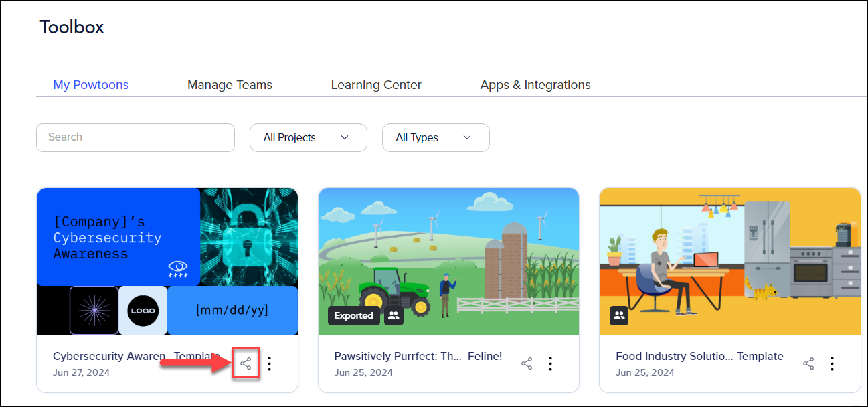Open the Learning Center tab
Image resolution: width=868 pixels, height=407 pixels.
375,84
